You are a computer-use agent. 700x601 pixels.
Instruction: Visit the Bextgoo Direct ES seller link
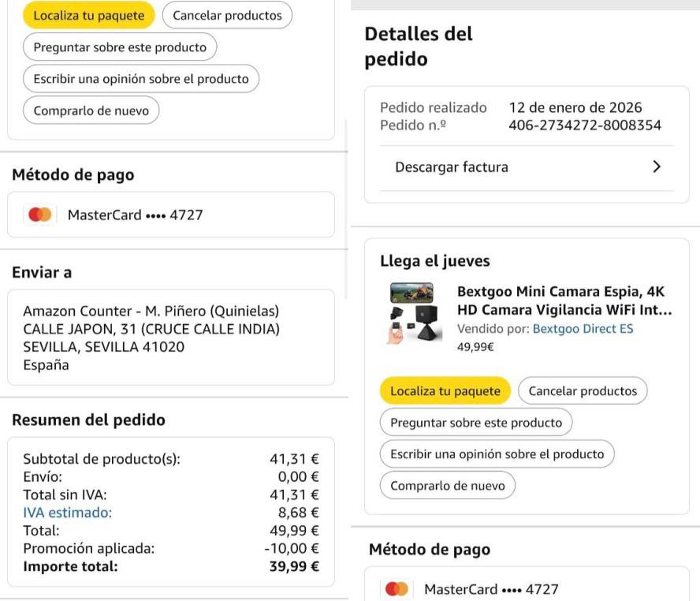pyautogui.click(x=583, y=329)
